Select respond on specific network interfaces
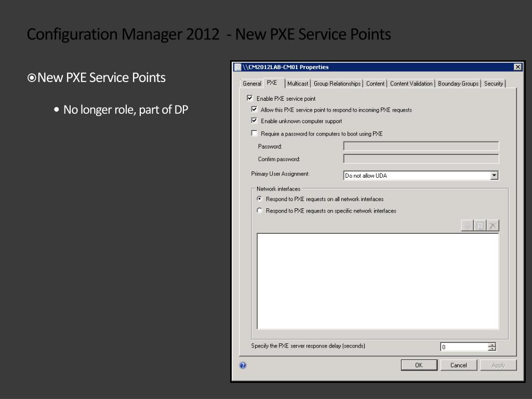The width and height of the screenshot is (532, 399). 260,210
